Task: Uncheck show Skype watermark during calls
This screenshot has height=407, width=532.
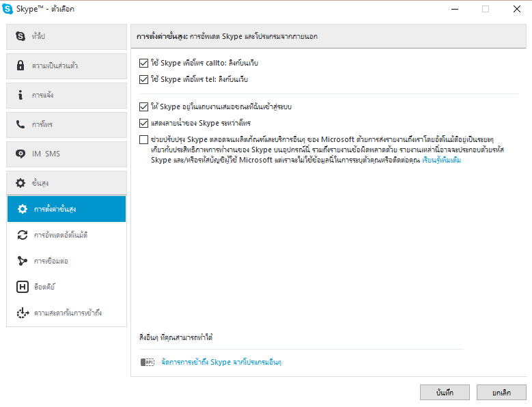Action: coord(144,123)
